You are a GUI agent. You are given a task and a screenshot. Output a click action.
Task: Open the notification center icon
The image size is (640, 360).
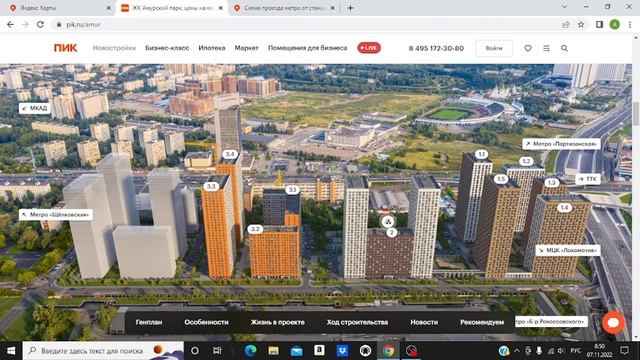[x=624, y=351]
